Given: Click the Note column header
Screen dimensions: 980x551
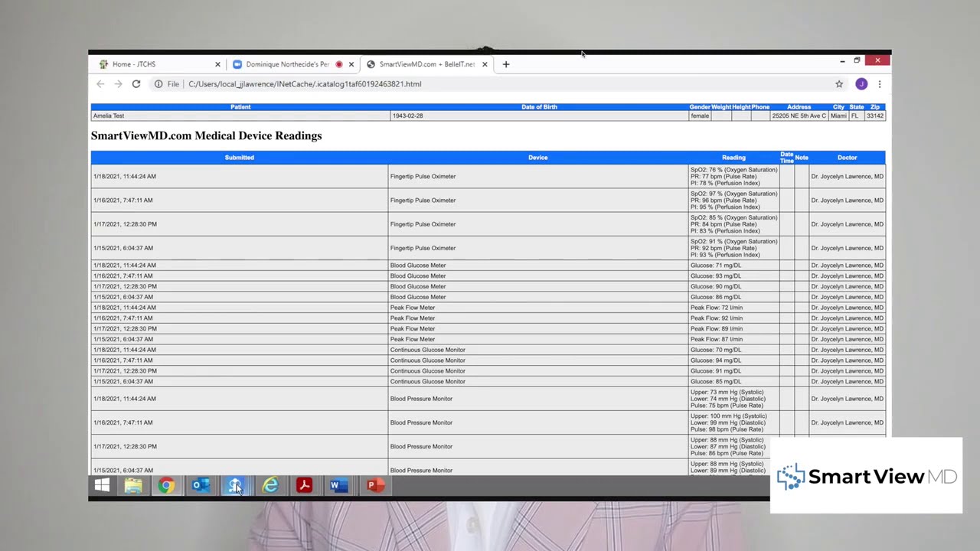Looking at the screenshot, I should tap(802, 158).
